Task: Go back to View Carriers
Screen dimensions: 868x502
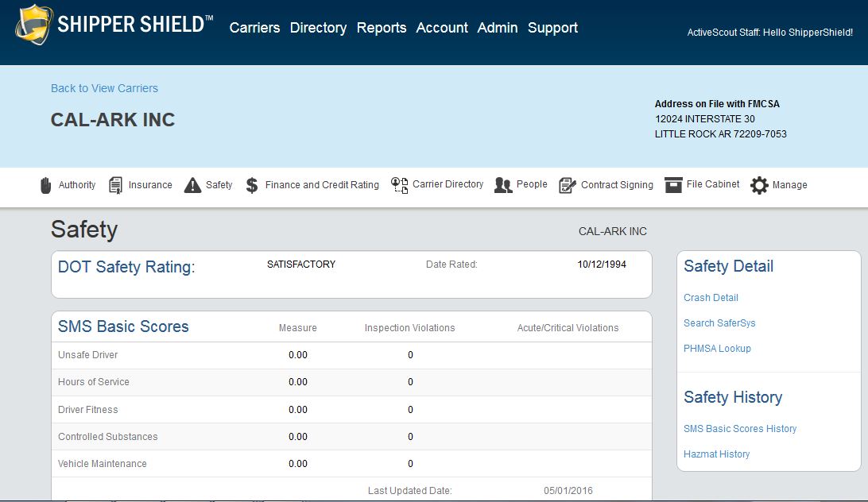Action: click(104, 88)
